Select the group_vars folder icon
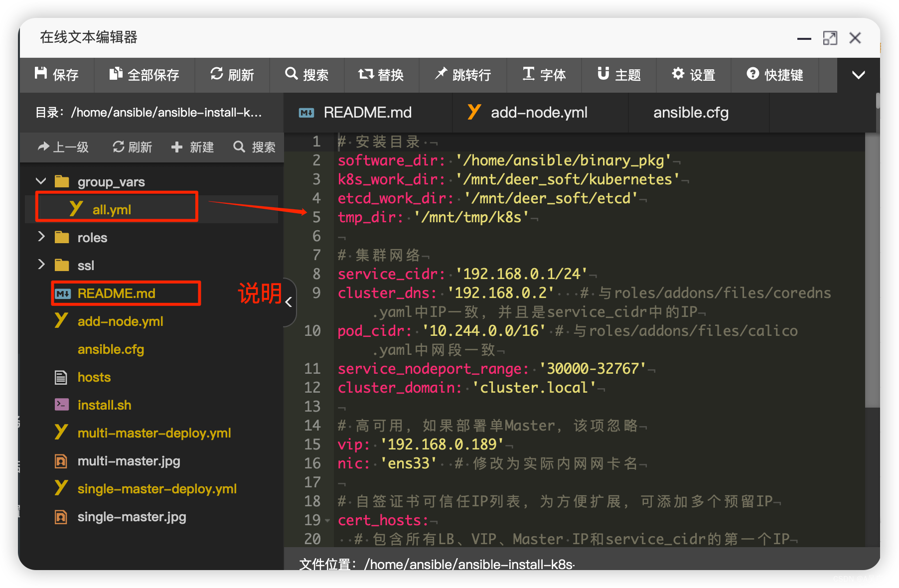Image resolution: width=899 pixels, height=588 pixels. [62, 181]
